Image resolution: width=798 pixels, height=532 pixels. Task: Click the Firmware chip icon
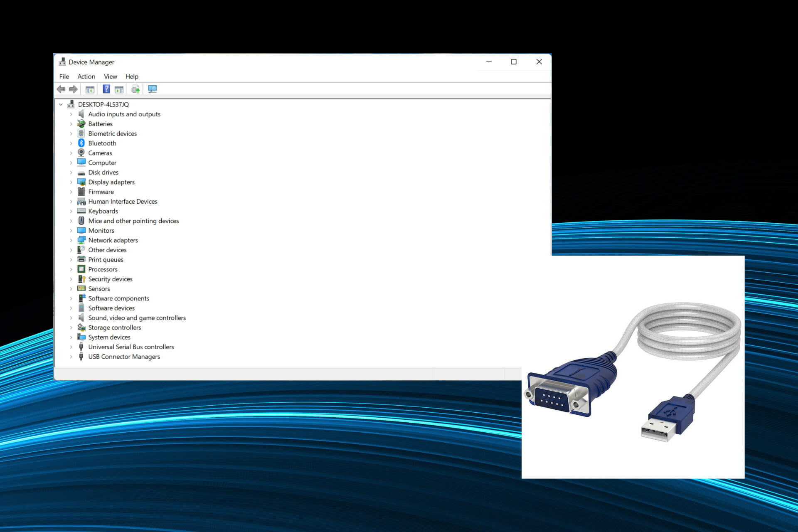(81, 192)
